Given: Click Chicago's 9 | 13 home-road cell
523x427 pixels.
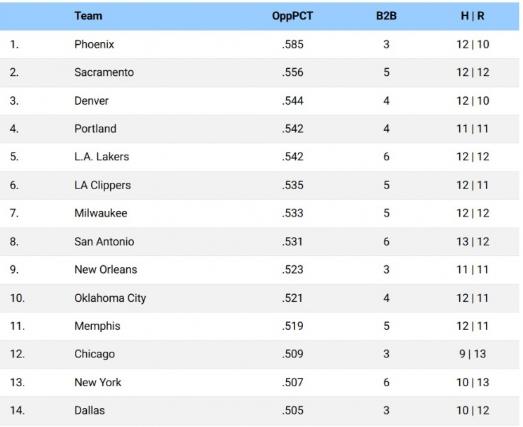Looking at the screenshot, I should coord(473,354).
